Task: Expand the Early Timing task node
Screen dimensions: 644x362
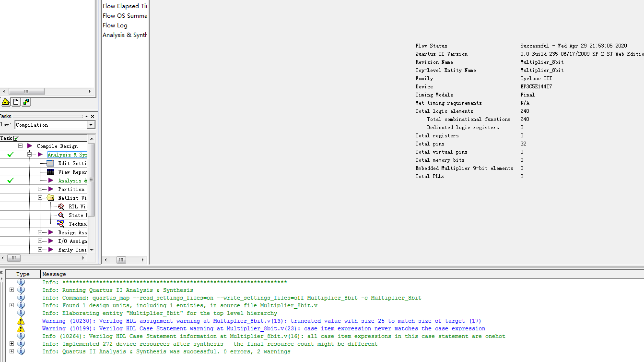Action: [x=40, y=250]
